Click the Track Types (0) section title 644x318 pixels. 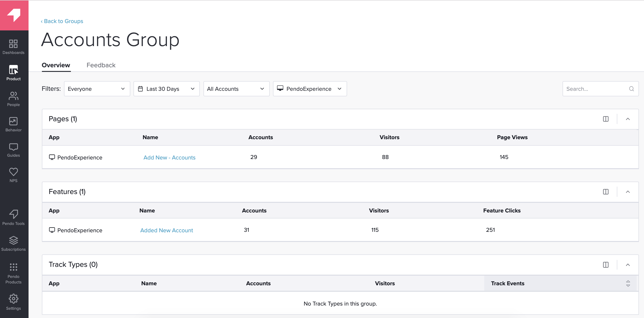pos(73,265)
